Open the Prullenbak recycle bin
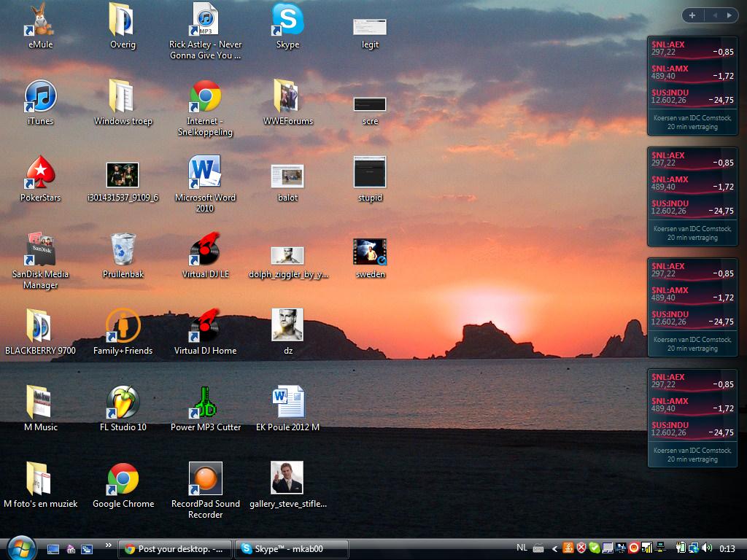The width and height of the screenshot is (747, 560). pos(123,249)
